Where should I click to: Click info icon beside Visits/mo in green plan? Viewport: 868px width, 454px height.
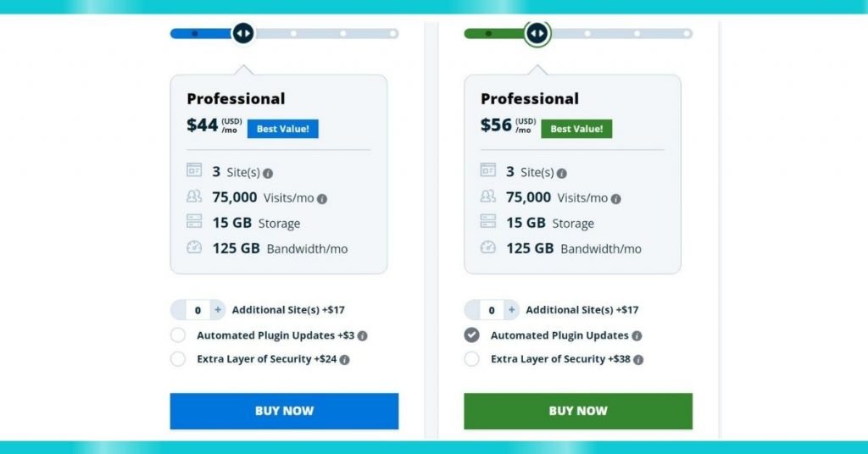[616, 199]
